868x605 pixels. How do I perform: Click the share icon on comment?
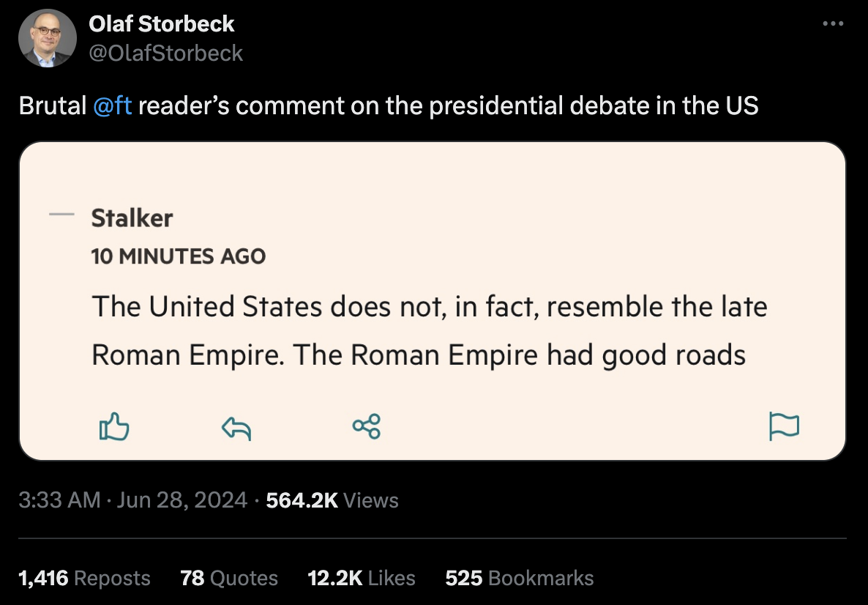pyautogui.click(x=366, y=426)
